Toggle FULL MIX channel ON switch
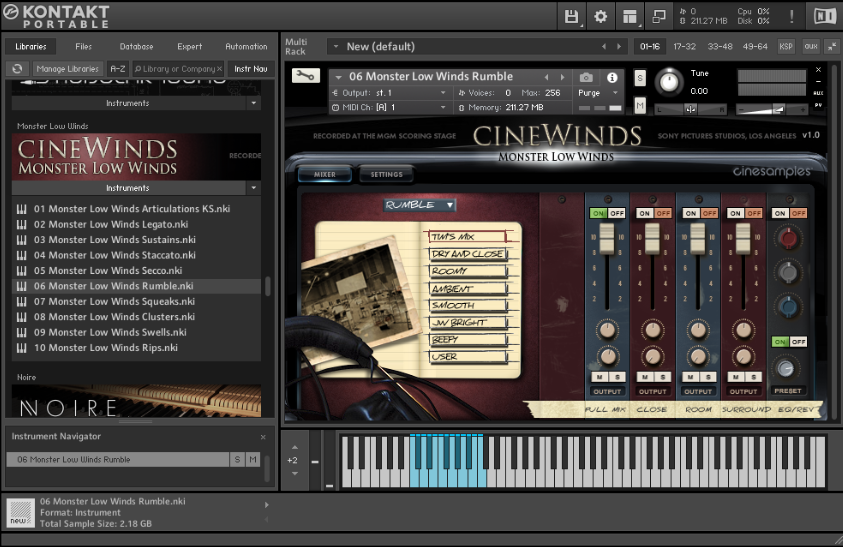The image size is (843, 547). coord(598,214)
